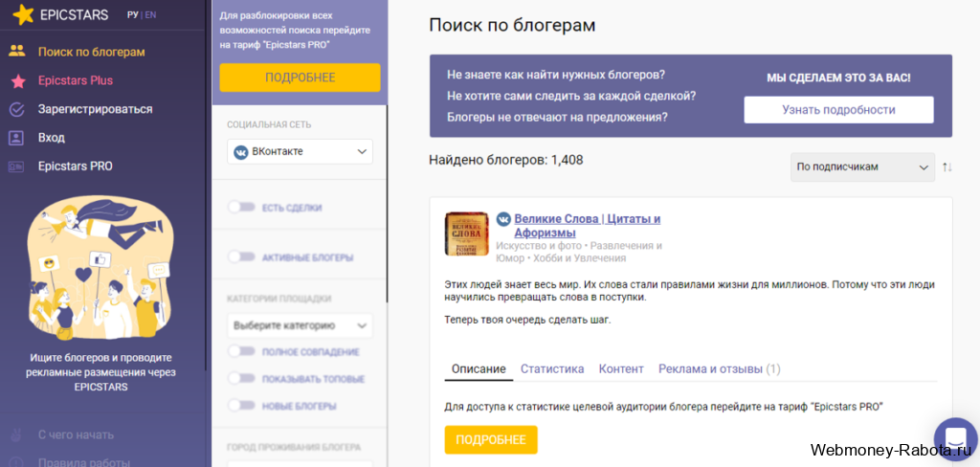This screenshot has width=980, height=467.
Task: Open С чего начать section
Action: pyautogui.click(x=77, y=434)
